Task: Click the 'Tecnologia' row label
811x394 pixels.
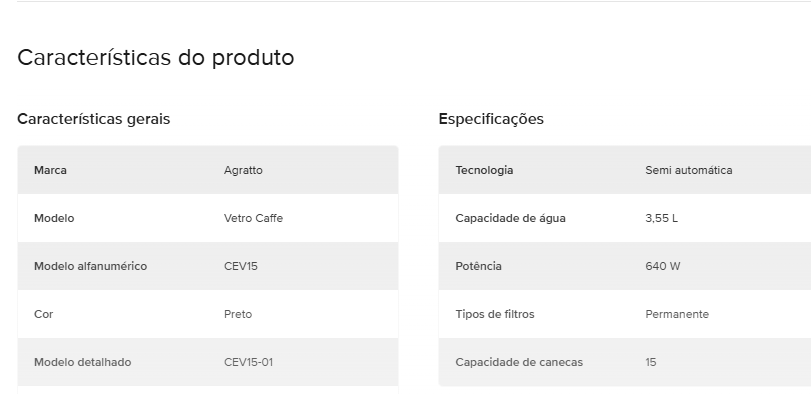Action: 484,170
